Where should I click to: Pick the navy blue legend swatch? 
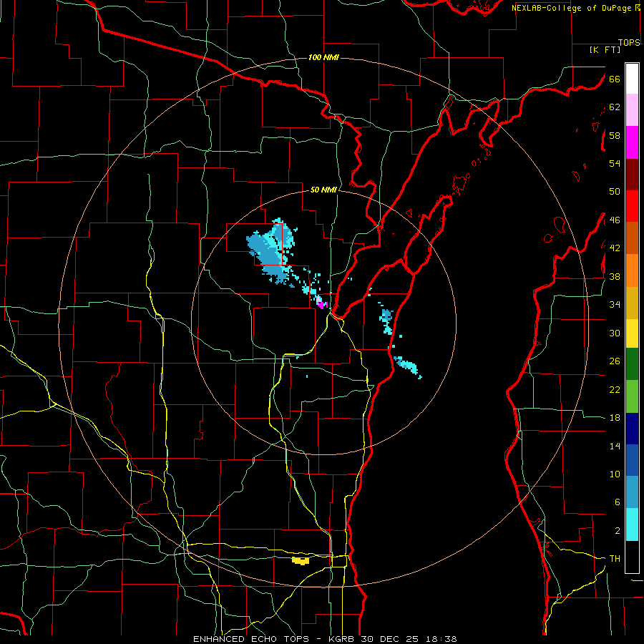[x=632, y=429]
